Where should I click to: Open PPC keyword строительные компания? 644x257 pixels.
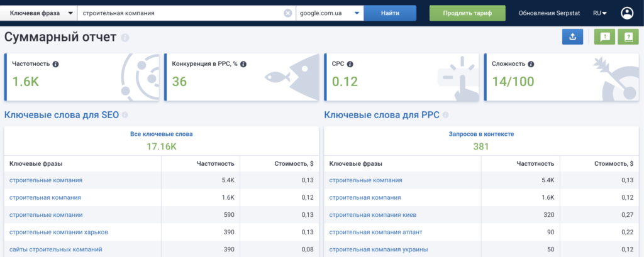(x=365, y=180)
